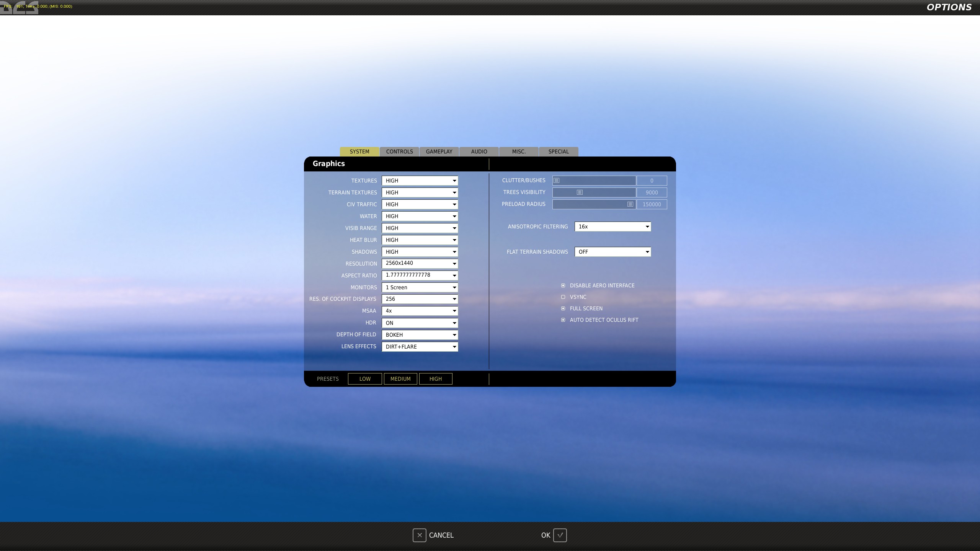Open the MISC. tab
The image size is (980, 551).
(x=519, y=152)
